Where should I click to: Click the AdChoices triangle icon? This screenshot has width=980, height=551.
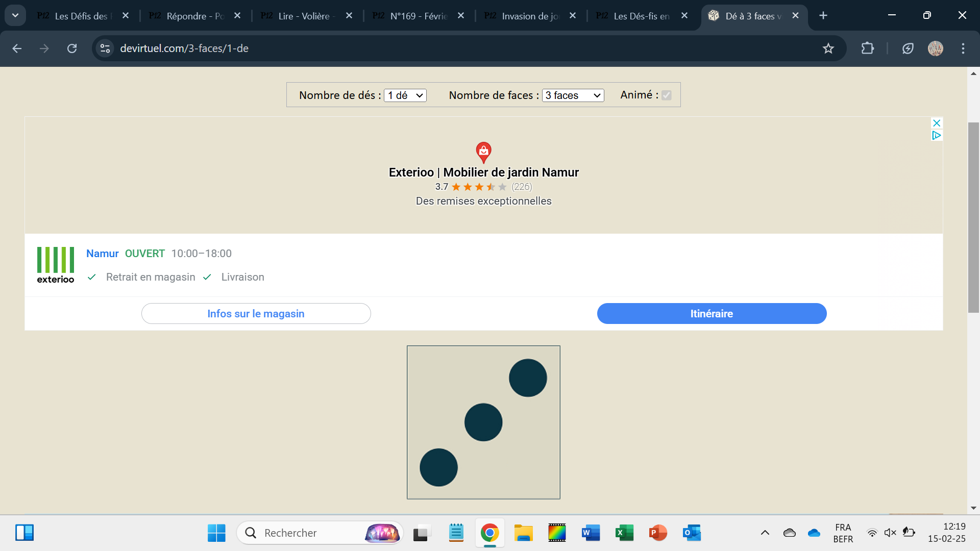pyautogui.click(x=936, y=135)
